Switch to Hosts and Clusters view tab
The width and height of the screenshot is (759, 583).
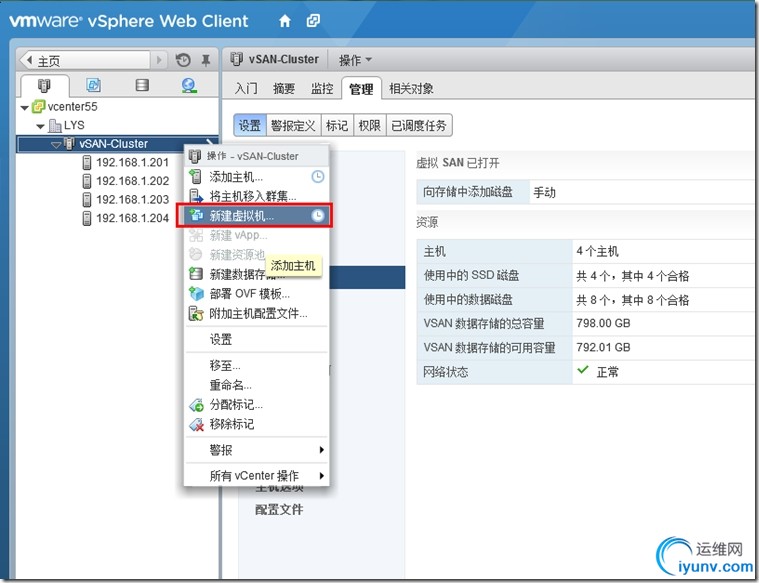click(44, 86)
